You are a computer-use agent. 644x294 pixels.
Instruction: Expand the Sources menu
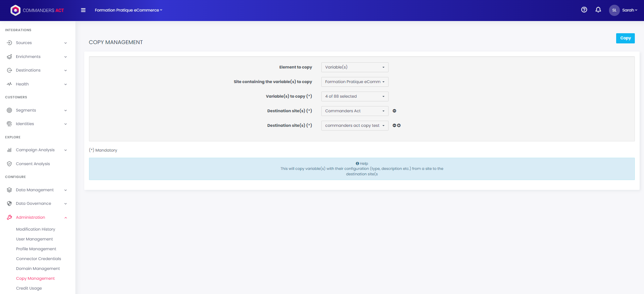[x=37, y=43]
